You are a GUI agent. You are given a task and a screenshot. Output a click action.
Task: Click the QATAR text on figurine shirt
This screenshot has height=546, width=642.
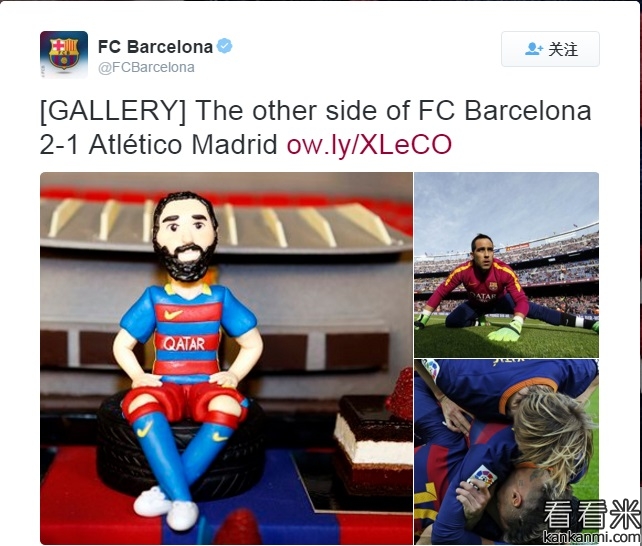[184, 344]
